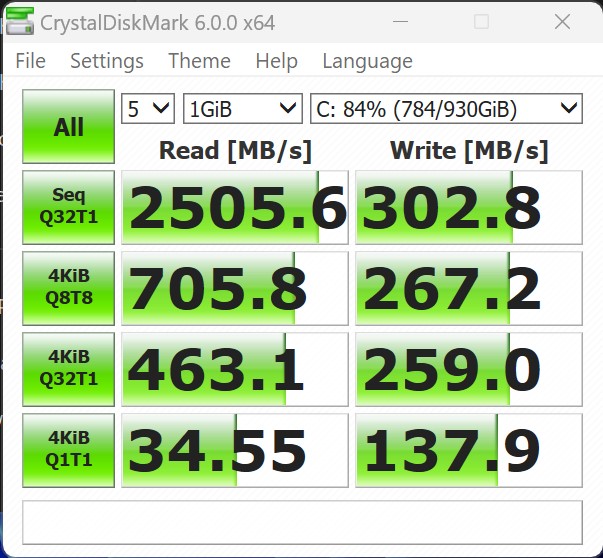Click the Seq read result 2505.6
This screenshot has width=603, height=558.
click(x=235, y=207)
